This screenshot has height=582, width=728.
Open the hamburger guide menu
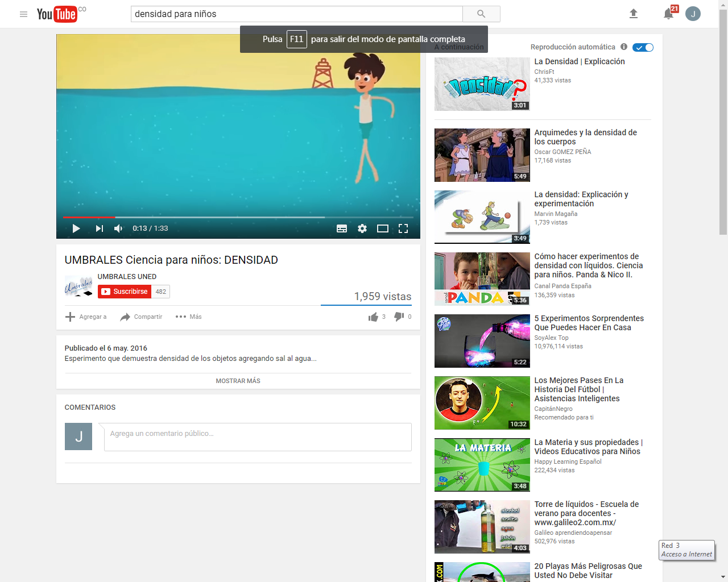[x=23, y=14]
